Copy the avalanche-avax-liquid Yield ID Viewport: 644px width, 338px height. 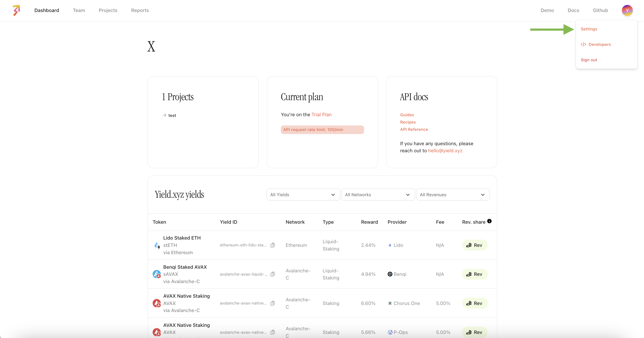(x=272, y=274)
